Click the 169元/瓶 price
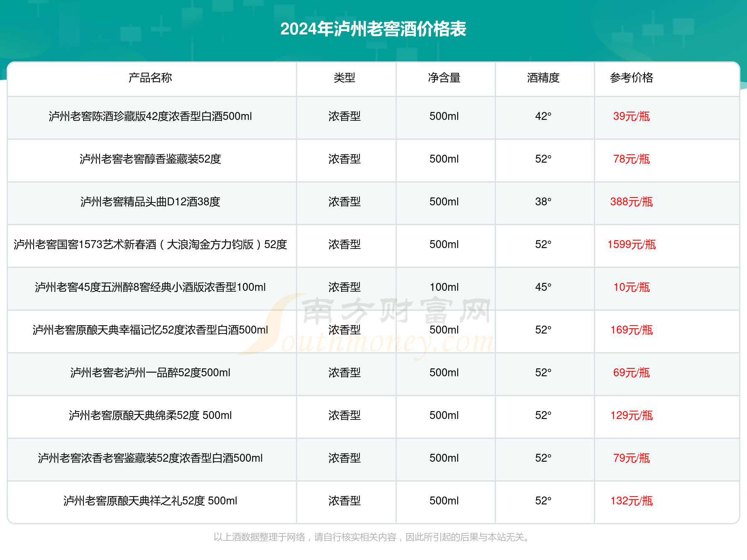 [x=632, y=330]
